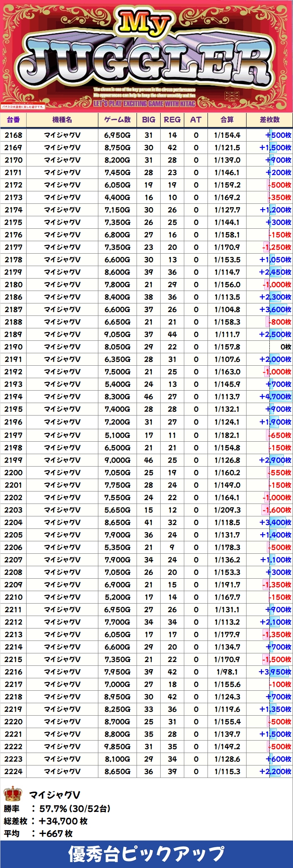Click 1/191.7 combined rate for 2209
293x868 pixels.
coord(227,584)
